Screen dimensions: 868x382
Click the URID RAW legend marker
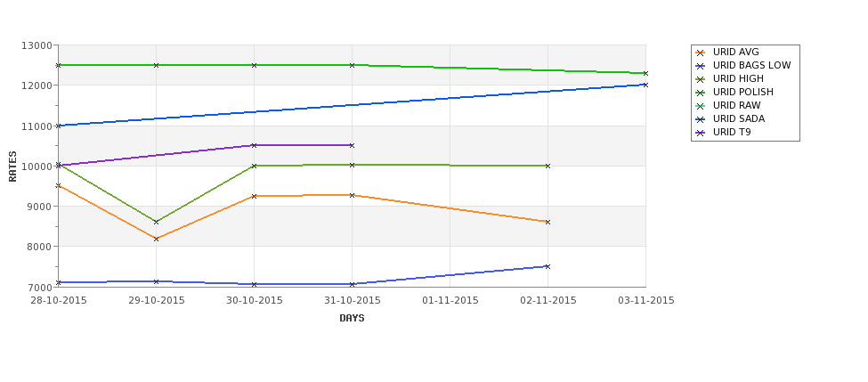click(x=701, y=106)
